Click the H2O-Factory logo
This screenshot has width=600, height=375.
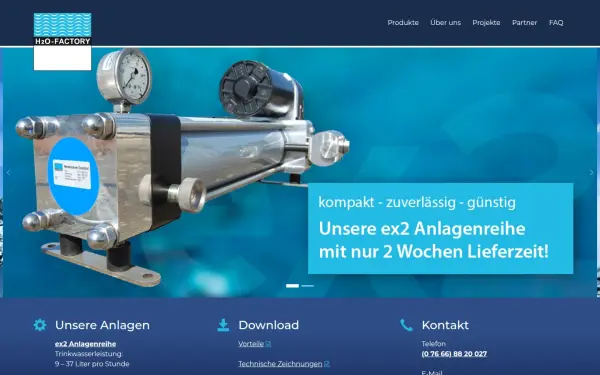point(62,41)
